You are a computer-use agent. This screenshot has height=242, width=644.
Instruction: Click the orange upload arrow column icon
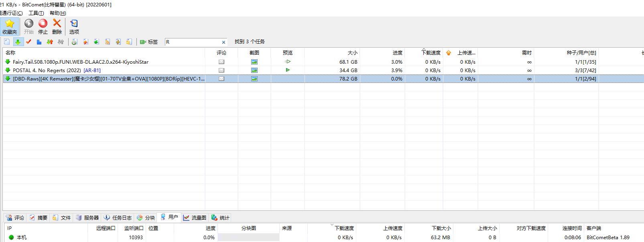449,53
